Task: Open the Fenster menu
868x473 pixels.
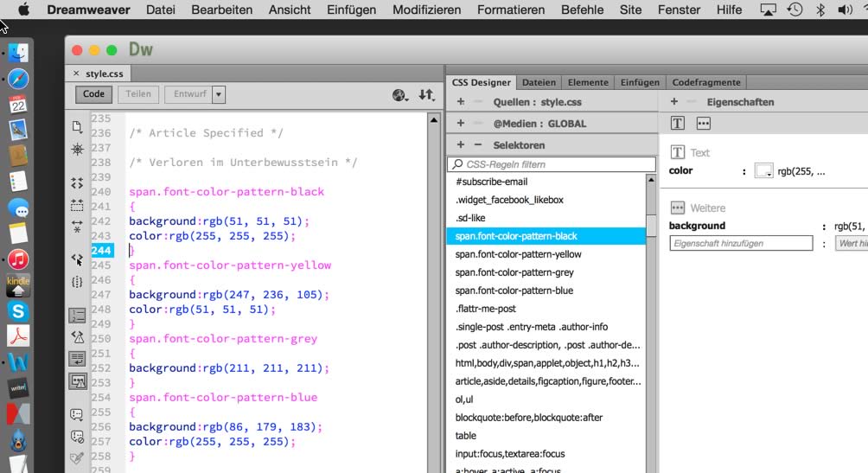Action: click(680, 10)
